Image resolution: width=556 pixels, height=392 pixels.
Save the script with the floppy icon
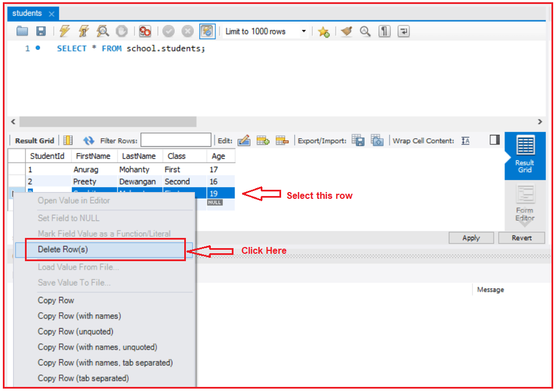41,31
